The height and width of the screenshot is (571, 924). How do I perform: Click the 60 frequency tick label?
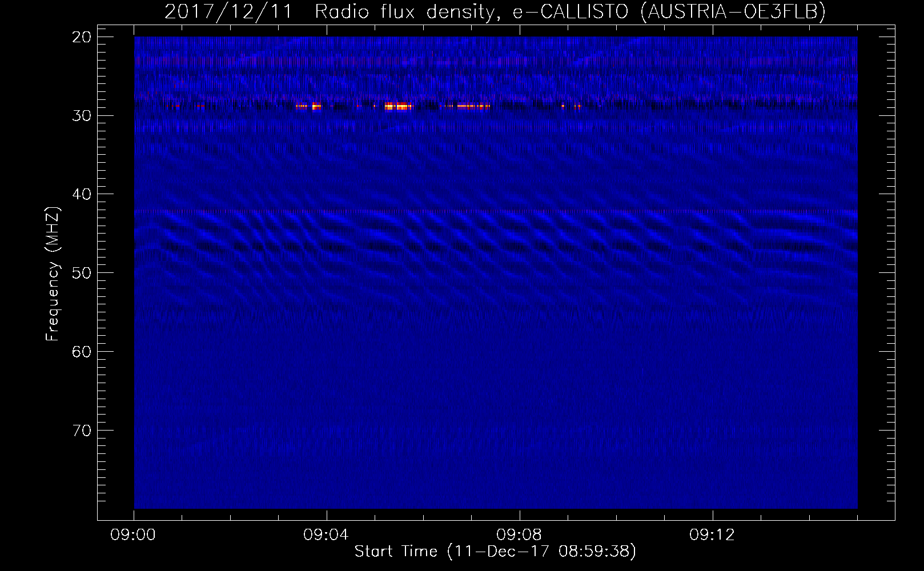click(x=82, y=352)
